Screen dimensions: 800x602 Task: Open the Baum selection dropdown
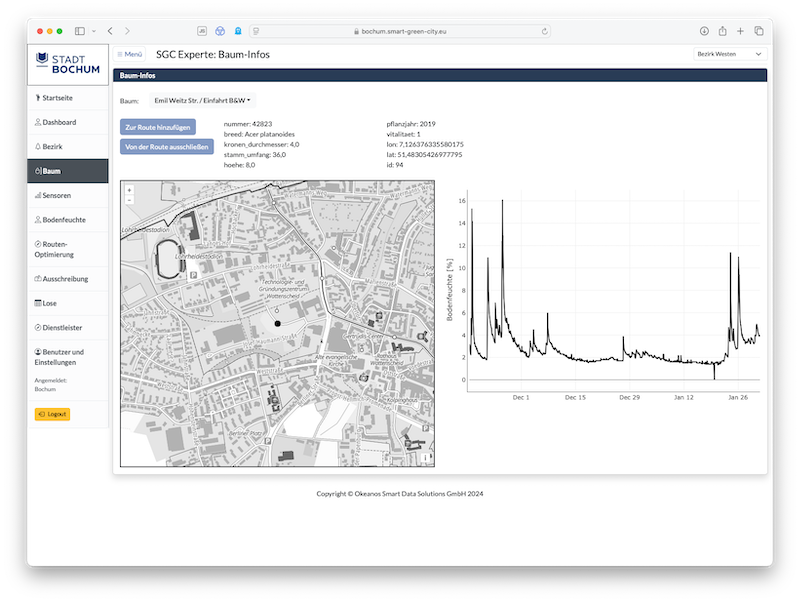pos(202,100)
